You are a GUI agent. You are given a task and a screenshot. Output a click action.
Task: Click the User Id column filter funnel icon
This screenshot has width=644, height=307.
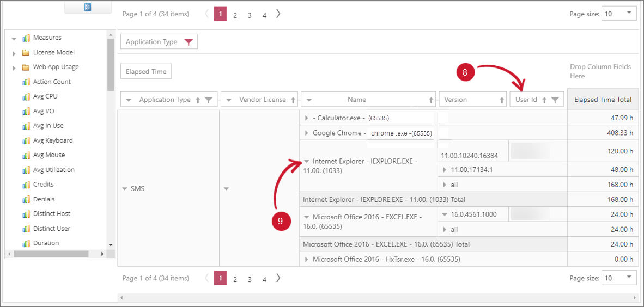[x=555, y=100]
